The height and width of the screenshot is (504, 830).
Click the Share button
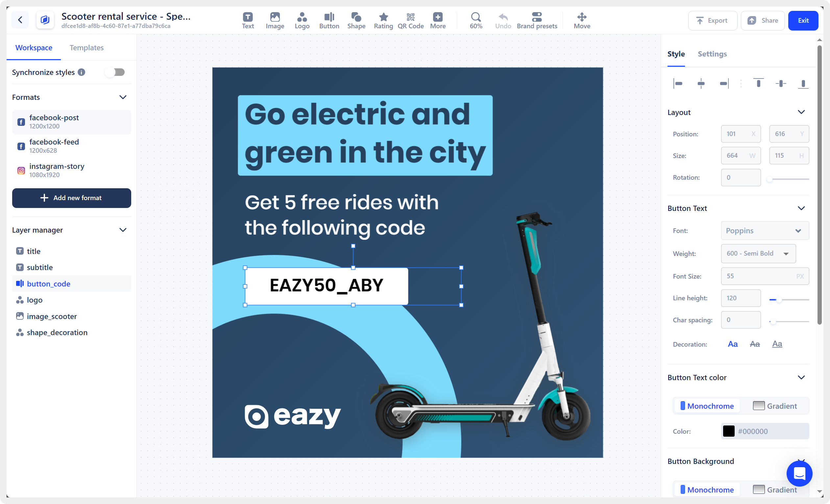[763, 20]
